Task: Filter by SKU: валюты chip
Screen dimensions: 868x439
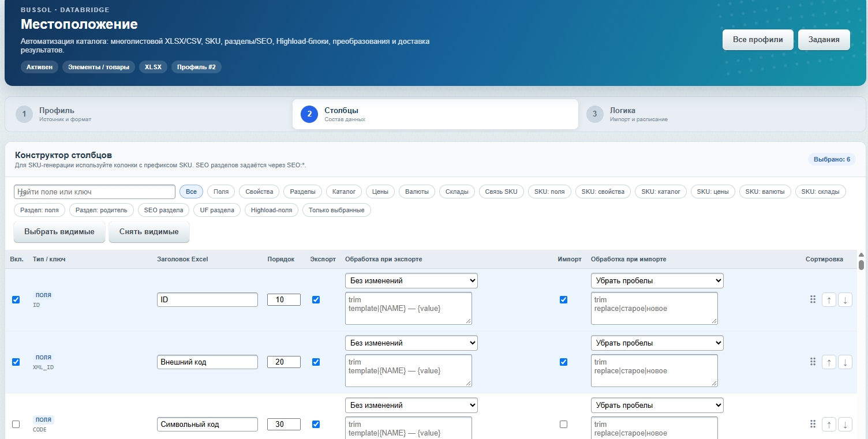Action: (765, 192)
